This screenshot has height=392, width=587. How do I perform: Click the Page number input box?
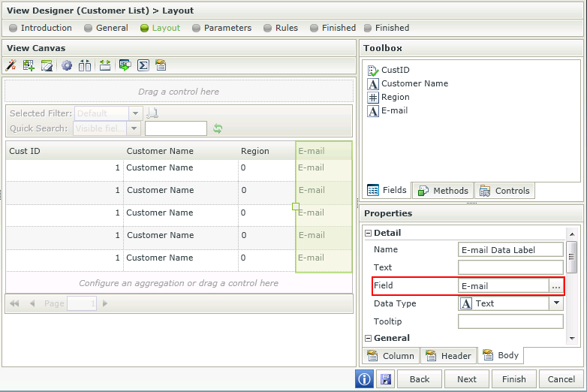[82, 303]
